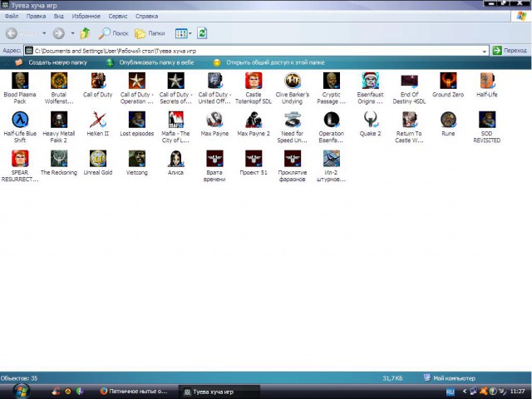Screen dimensions: 532x399
Task: Select the Врата времени shortcut
Action: tap(214, 159)
